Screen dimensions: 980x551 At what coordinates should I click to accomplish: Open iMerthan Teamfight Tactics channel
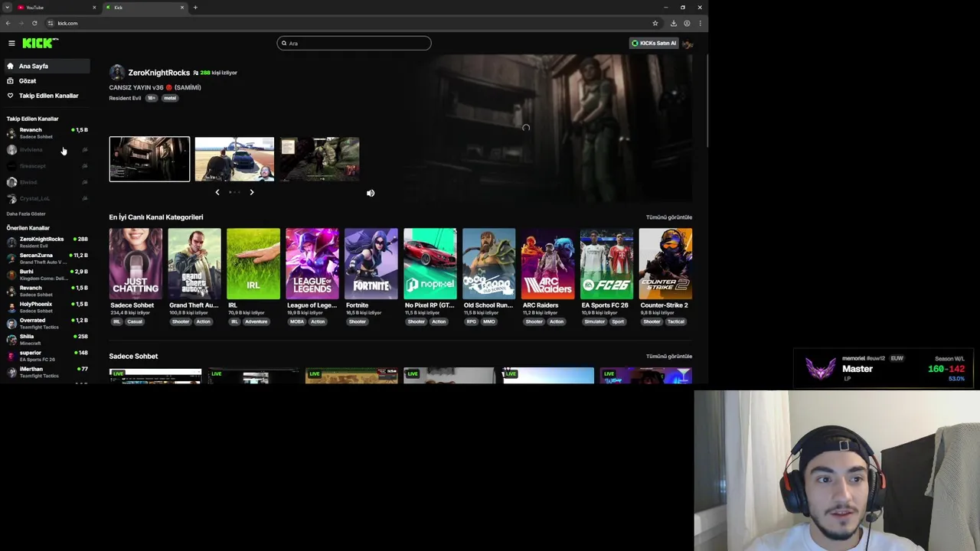tap(46, 372)
